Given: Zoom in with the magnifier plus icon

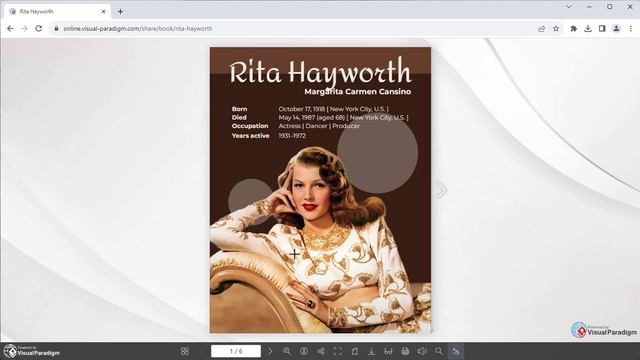Looking at the screenshot, I should click(x=287, y=351).
